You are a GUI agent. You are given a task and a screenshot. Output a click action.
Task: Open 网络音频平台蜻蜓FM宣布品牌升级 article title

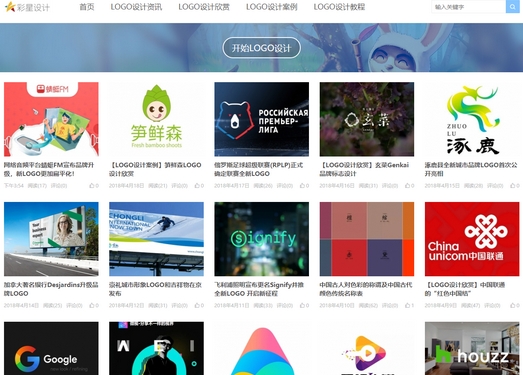coord(49,169)
